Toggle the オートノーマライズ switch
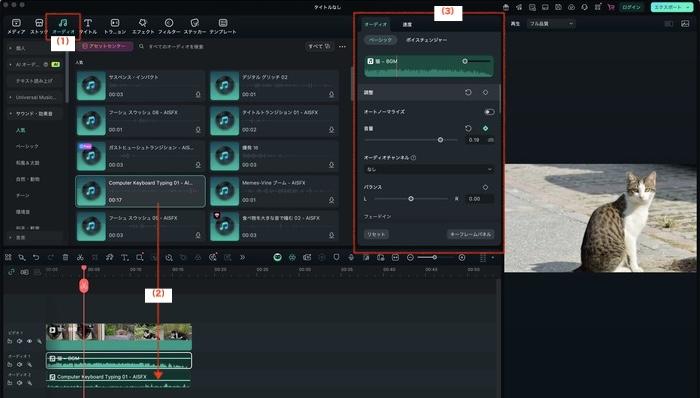 (x=489, y=112)
